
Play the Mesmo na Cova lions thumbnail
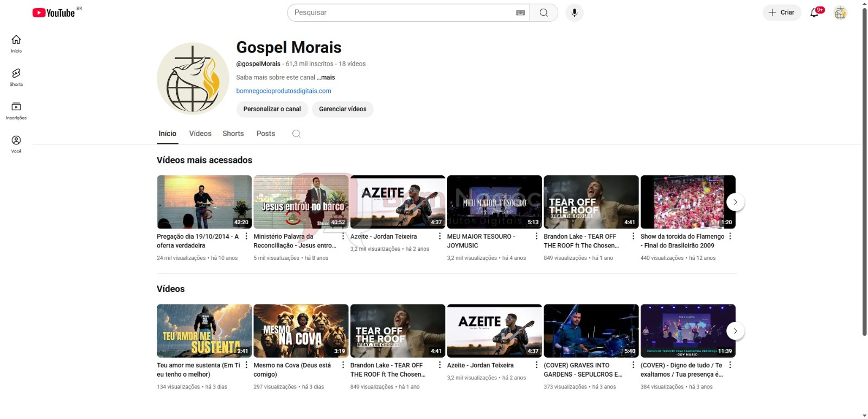tap(301, 331)
